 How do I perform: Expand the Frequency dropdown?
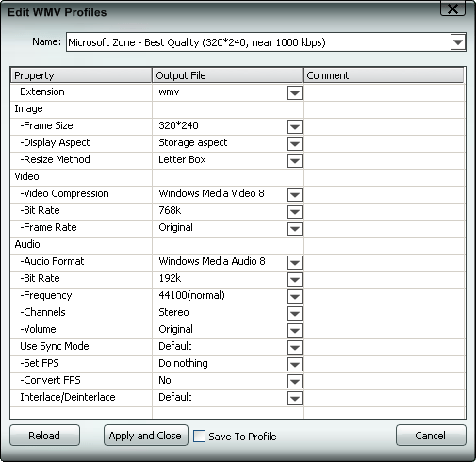pos(295,297)
